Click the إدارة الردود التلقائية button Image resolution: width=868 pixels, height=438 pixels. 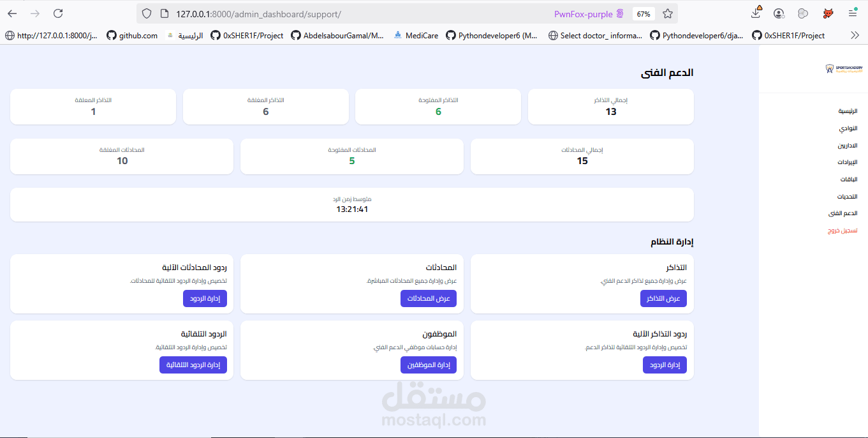pos(193,365)
